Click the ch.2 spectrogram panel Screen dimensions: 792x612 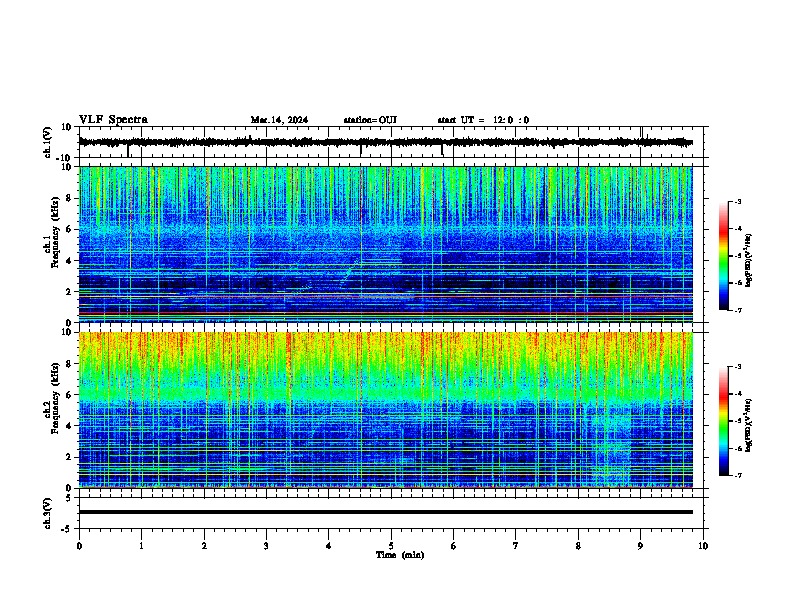(x=385, y=410)
